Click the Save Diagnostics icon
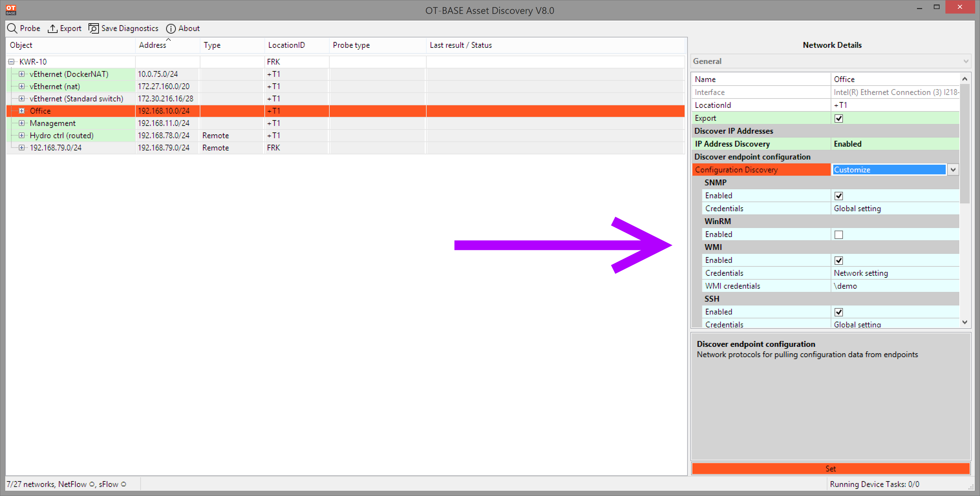The width and height of the screenshot is (980, 496). point(94,28)
